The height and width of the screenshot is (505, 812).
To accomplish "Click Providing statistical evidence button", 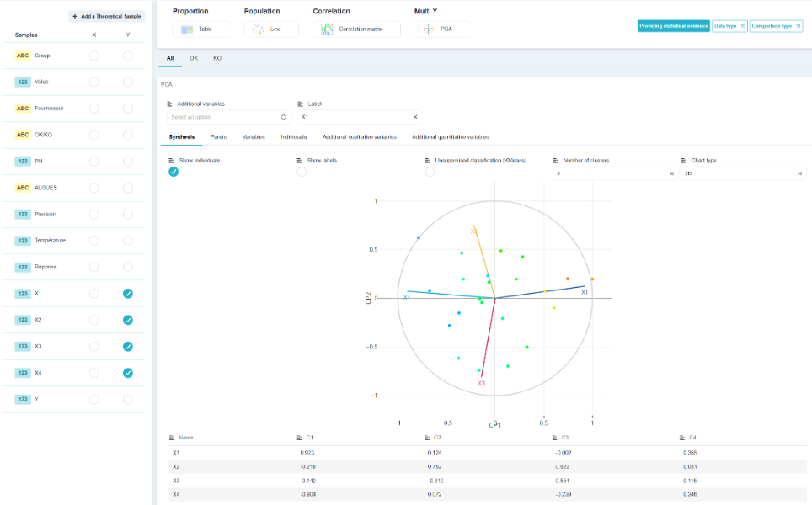I will (x=673, y=26).
